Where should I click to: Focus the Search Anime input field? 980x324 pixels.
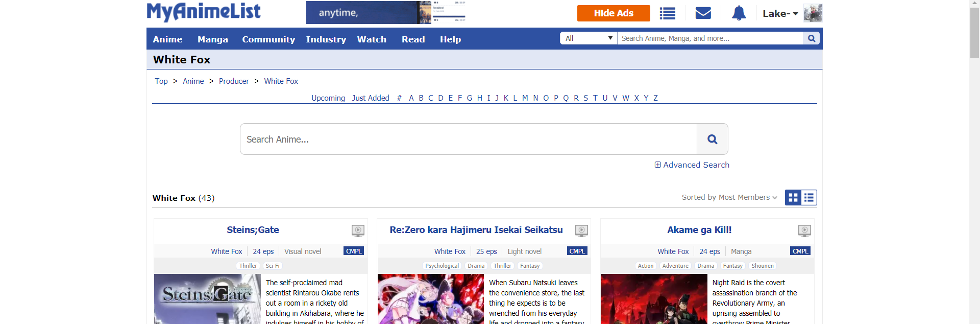[468, 139]
